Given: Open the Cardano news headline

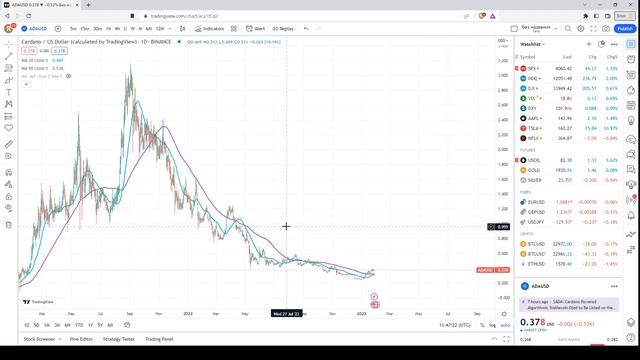Looking at the screenshot, I should [x=569, y=304].
